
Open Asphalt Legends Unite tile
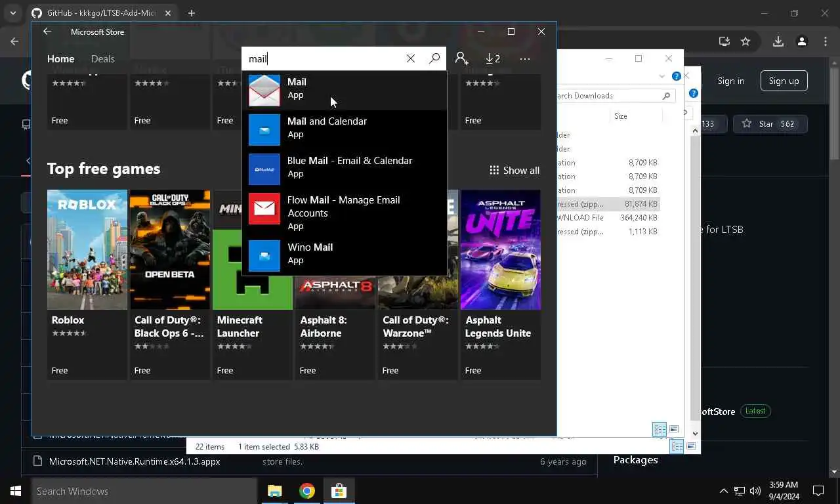[501, 285]
